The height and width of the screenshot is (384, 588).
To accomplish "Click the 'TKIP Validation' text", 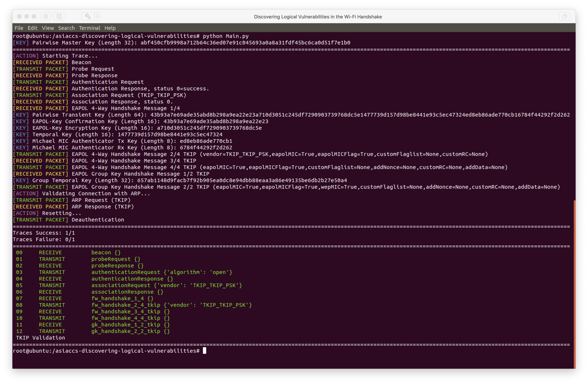I will pos(40,338).
